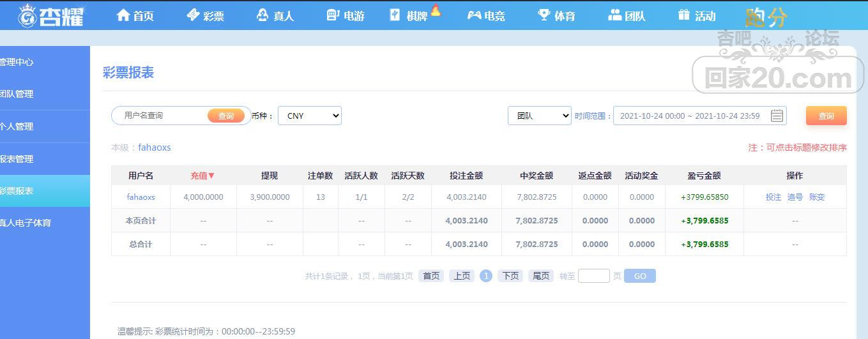Viewport: 868px width, 339px height.
Task: Click the orange 查询 button beside username field
Action: click(x=226, y=116)
